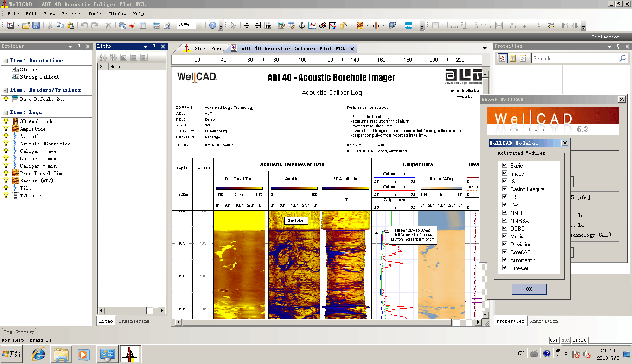Open the document tabs list dropdown arrow
The width and height of the screenshot is (632, 364).
click(x=485, y=48)
